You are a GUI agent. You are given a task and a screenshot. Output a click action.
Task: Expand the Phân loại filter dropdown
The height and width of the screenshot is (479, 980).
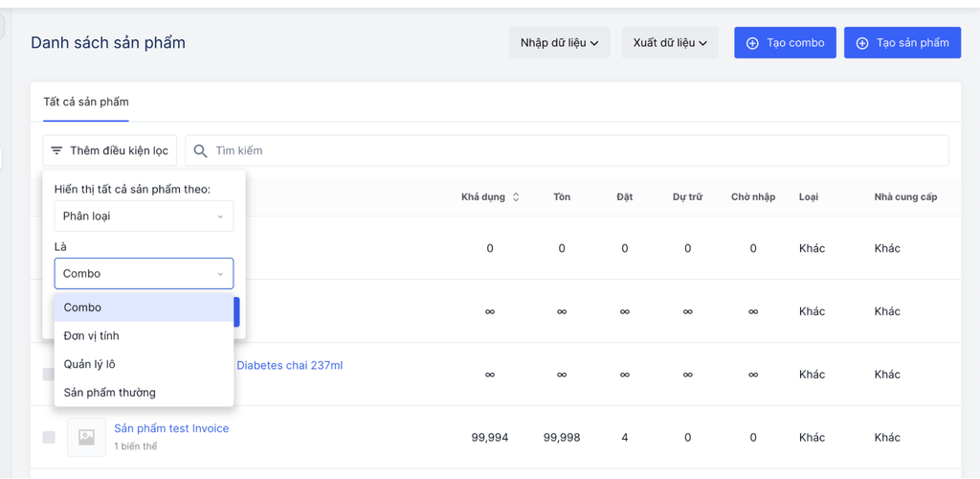[144, 217]
